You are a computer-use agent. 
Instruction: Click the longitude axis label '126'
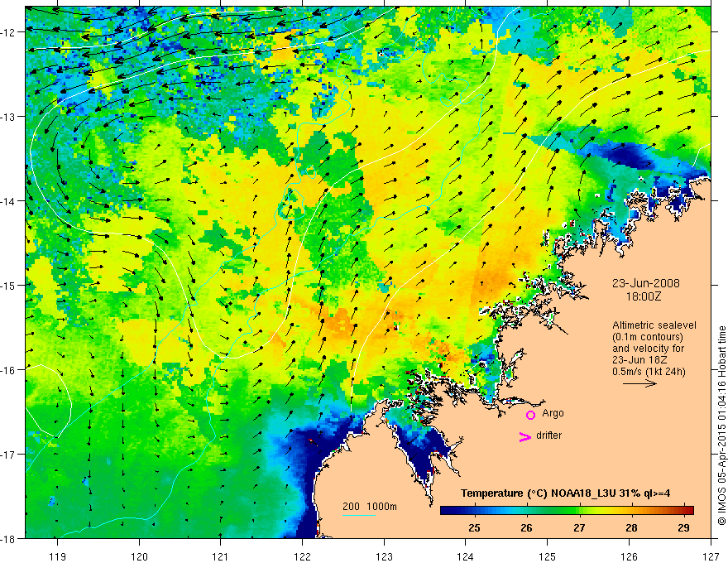pyautogui.click(x=629, y=556)
